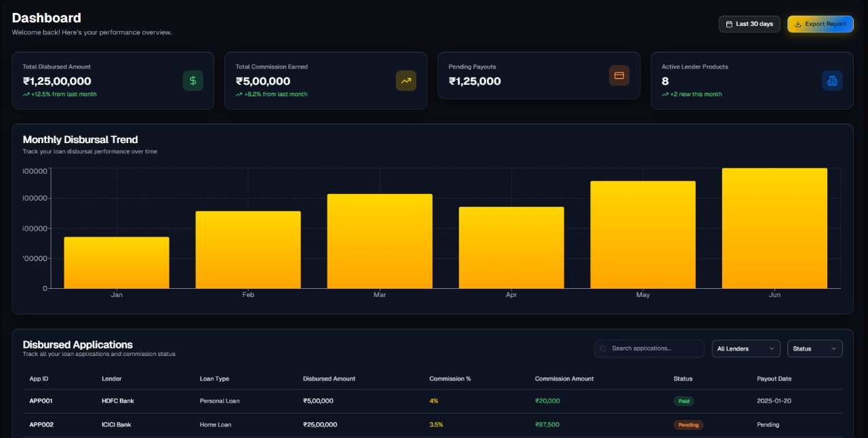Open the Last 30 days date range
The height and width of the screenshot is (438, 868).
click(749, 24)
